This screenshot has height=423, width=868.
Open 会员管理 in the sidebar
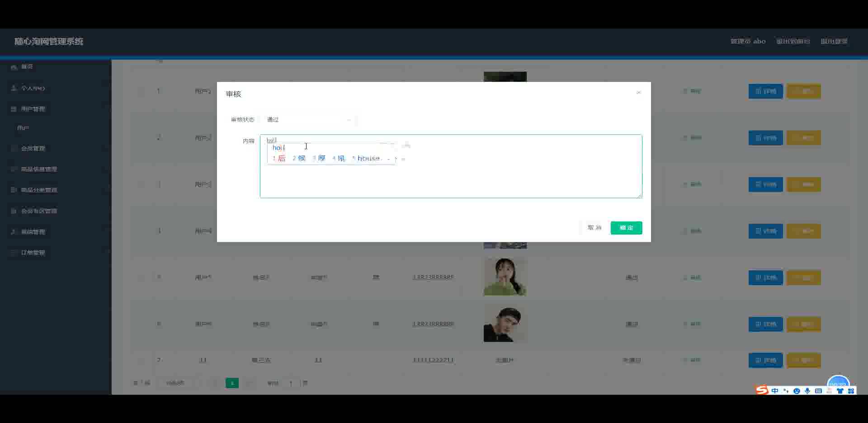33,148
